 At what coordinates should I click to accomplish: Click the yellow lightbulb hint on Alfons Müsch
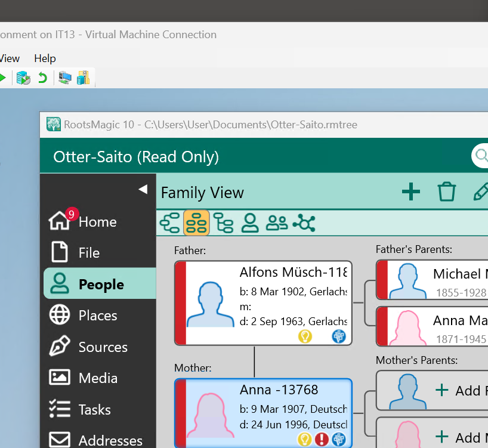(305, 336)
